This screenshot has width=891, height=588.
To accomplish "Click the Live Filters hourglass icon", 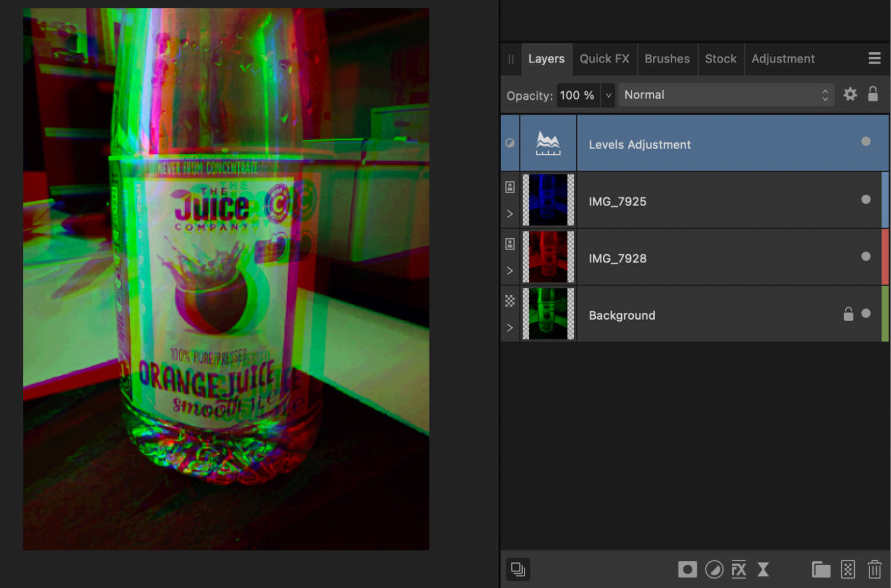I will coord(763,570).
